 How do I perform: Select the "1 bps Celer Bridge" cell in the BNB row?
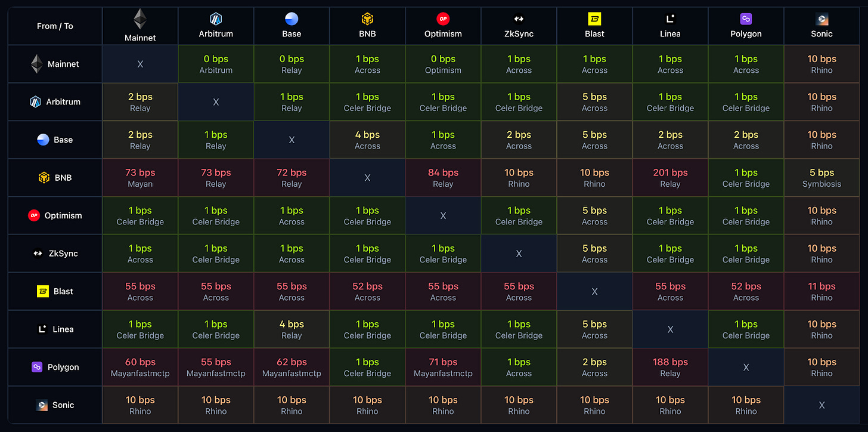point(746,178)
